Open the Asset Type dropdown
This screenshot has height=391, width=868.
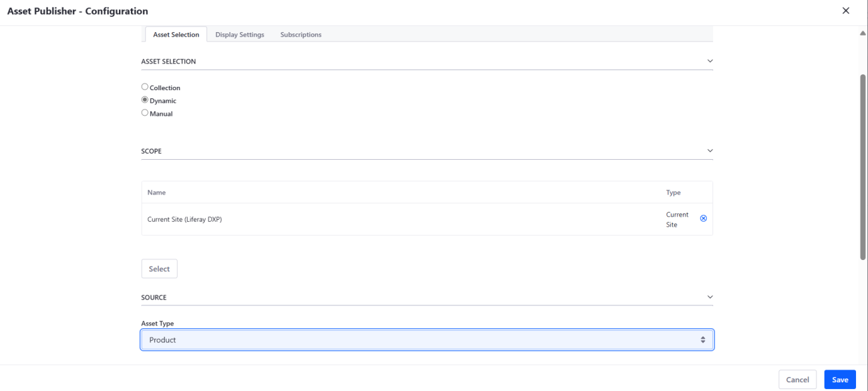tap(427, 340)
